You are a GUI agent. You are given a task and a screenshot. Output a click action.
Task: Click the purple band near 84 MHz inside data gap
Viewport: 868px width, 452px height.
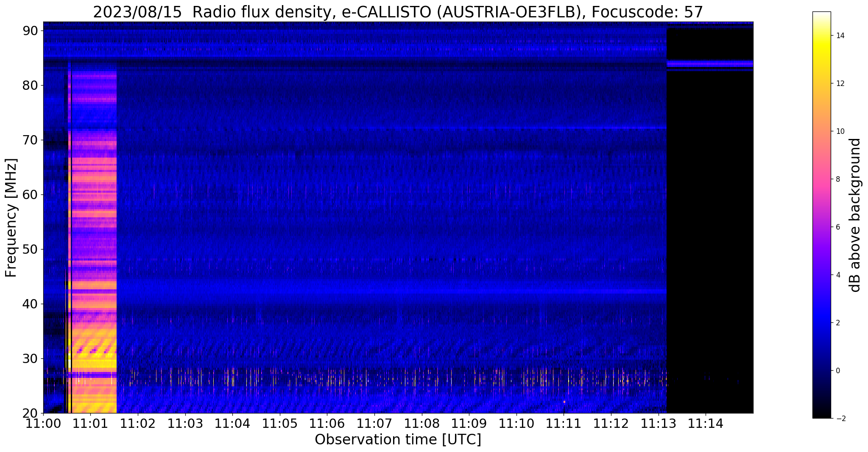[x=710, y=64]
